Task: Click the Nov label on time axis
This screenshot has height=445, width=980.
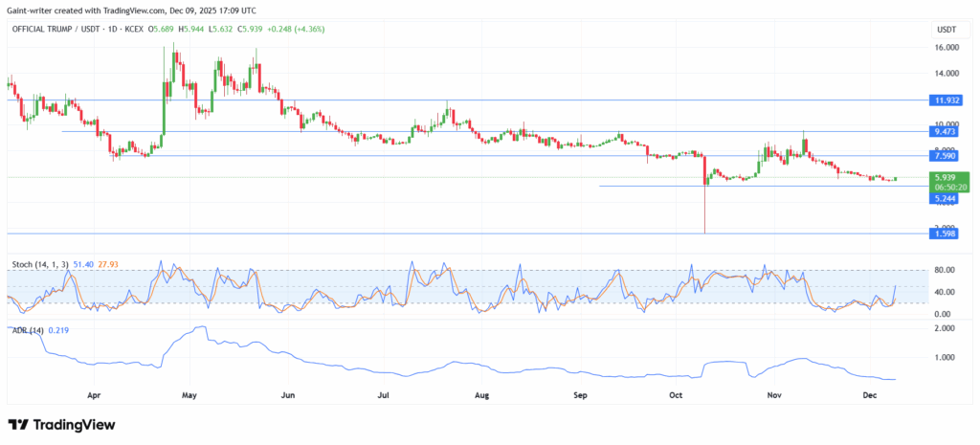Action: coord(773,395)
